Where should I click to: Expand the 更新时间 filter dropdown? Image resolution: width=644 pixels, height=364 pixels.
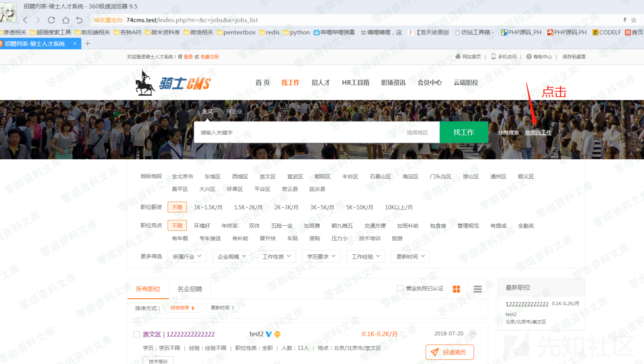tap(410, 256)
